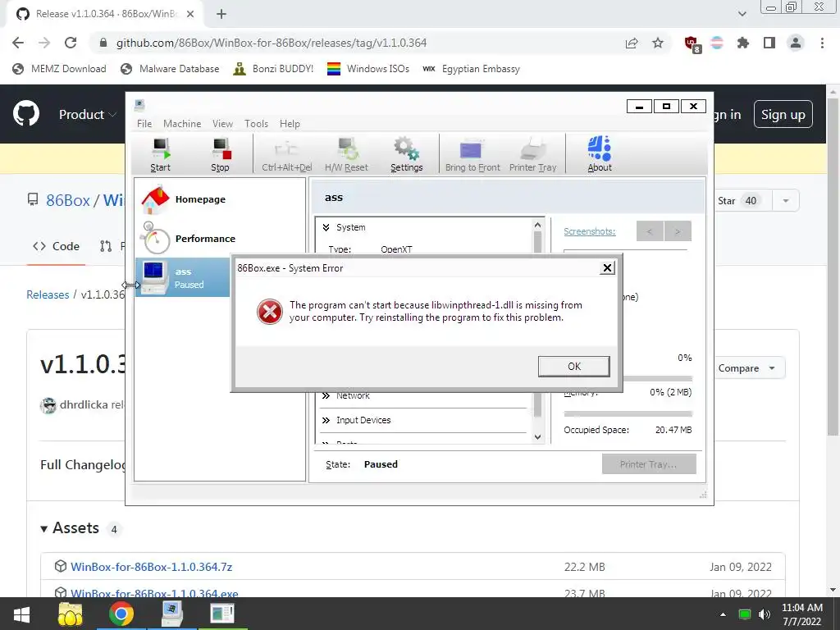Screen dimensions: 840x630
Task: Click the Bring to Front toolbar icon
Action: coord(472,154)
